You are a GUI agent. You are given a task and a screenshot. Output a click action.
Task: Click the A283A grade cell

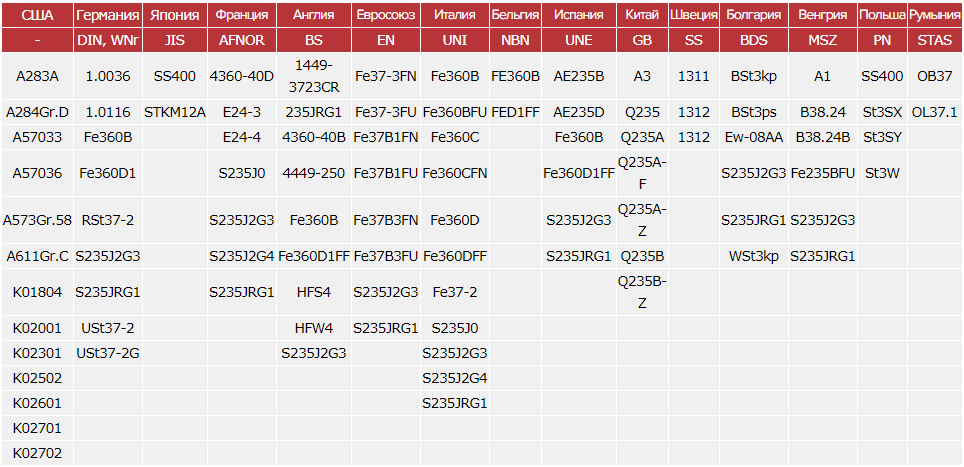pos(37,77)
